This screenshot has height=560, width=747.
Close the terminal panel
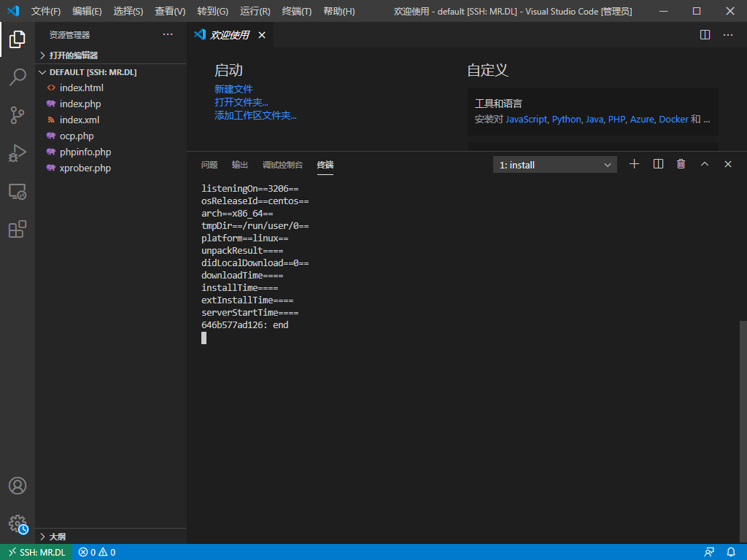tap(727, 164)
